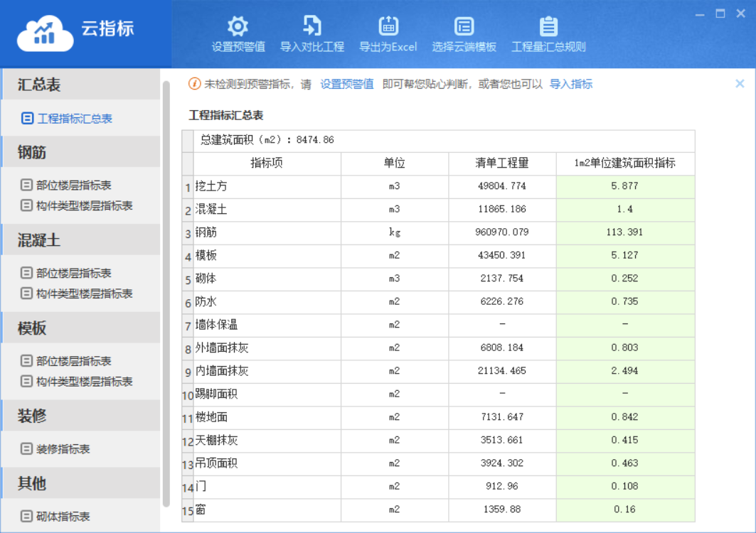Select the 防水 row cell

pyautogui.click(x=267, y=302)
